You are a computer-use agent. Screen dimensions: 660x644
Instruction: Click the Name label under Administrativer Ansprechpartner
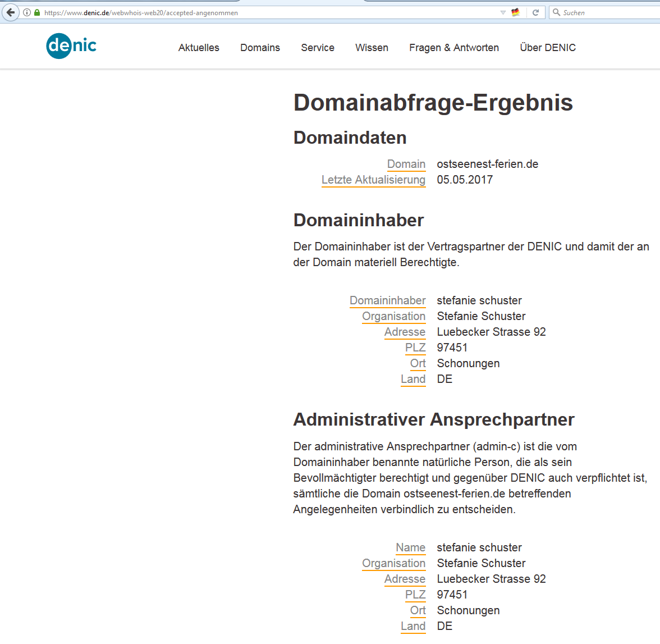coord(410,547)
